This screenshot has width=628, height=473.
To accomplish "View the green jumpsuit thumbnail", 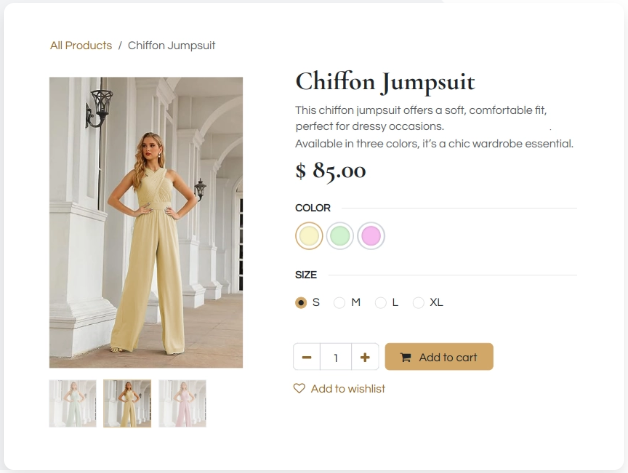I will [73, 403].
